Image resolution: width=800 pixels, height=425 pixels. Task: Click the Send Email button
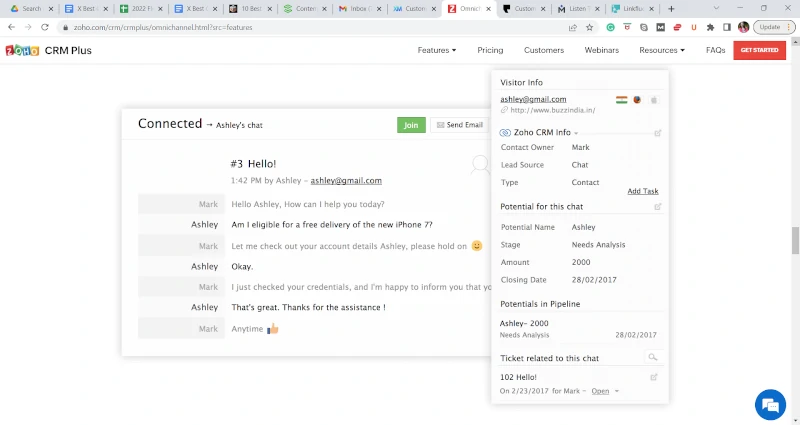click(x=460, y=125)
